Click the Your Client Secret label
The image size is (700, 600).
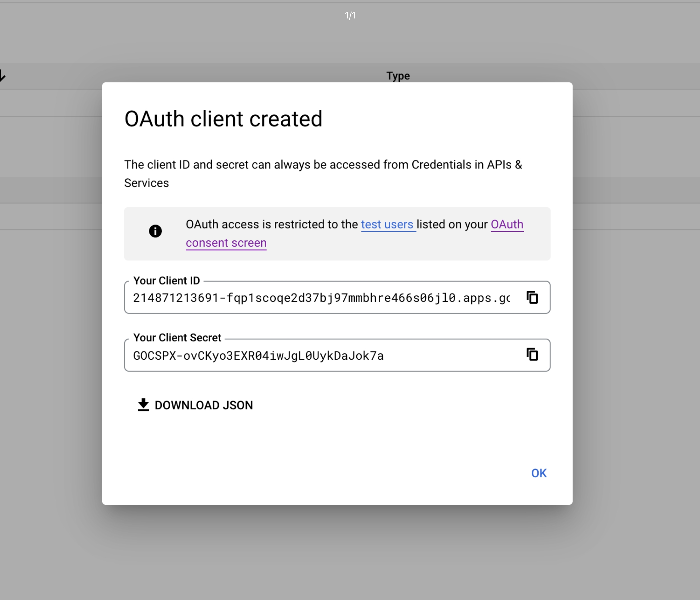[177, 338]
